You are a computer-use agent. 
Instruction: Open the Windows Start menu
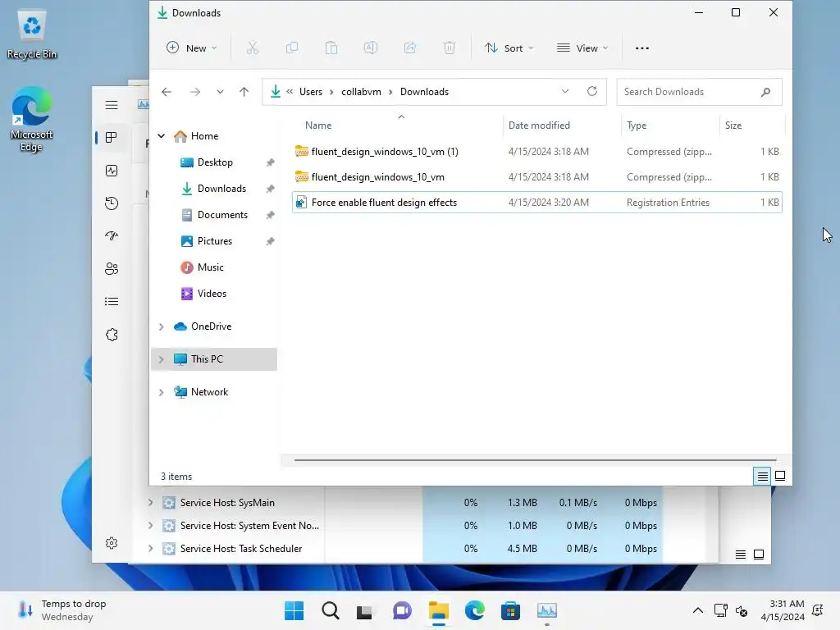click(x=294, y=610)
